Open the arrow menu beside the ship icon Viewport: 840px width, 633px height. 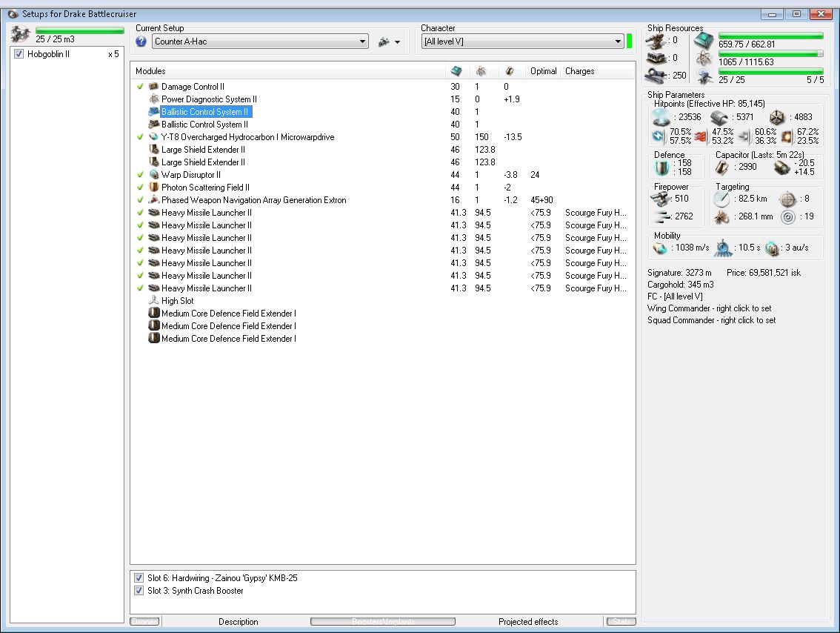tap(397, 42)
